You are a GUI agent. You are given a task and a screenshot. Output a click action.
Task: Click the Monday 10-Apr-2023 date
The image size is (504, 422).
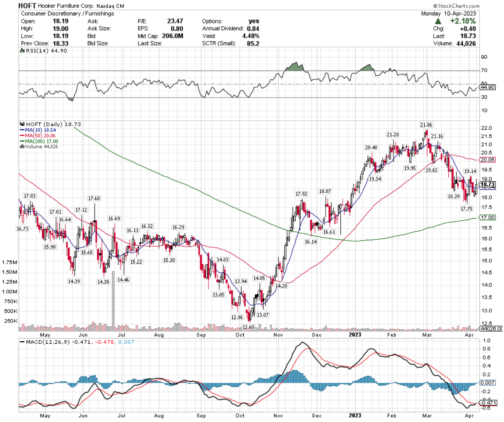(x=448, y=14)
